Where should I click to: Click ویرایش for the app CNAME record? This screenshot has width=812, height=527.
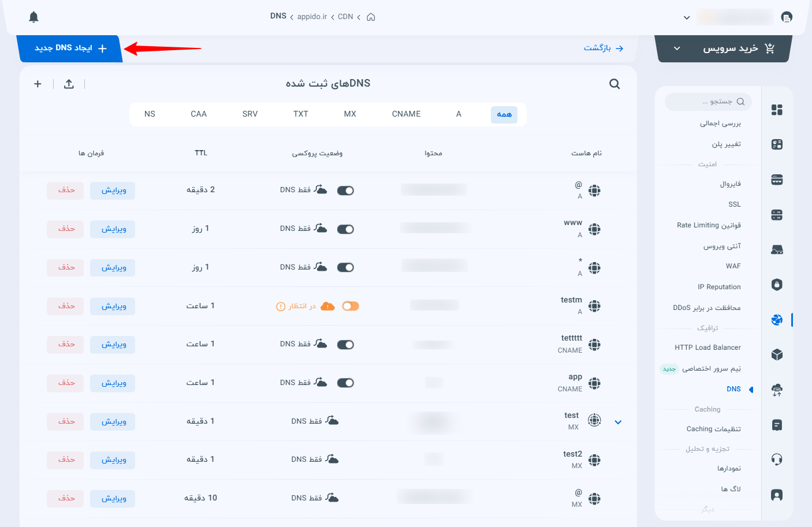click(113, 383)
